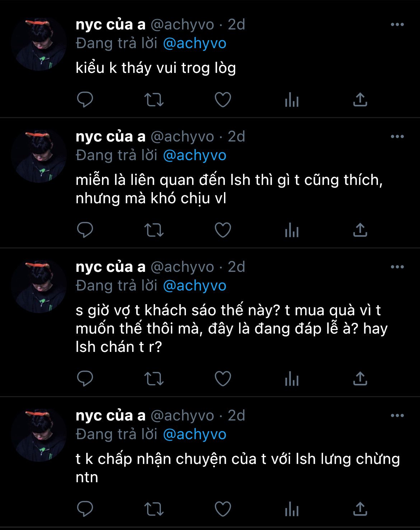Screen dimensions: 420x530
Task: Retweet the "kiểu k tháy vui trog lòg" tweet
Action: pos(154,100)
